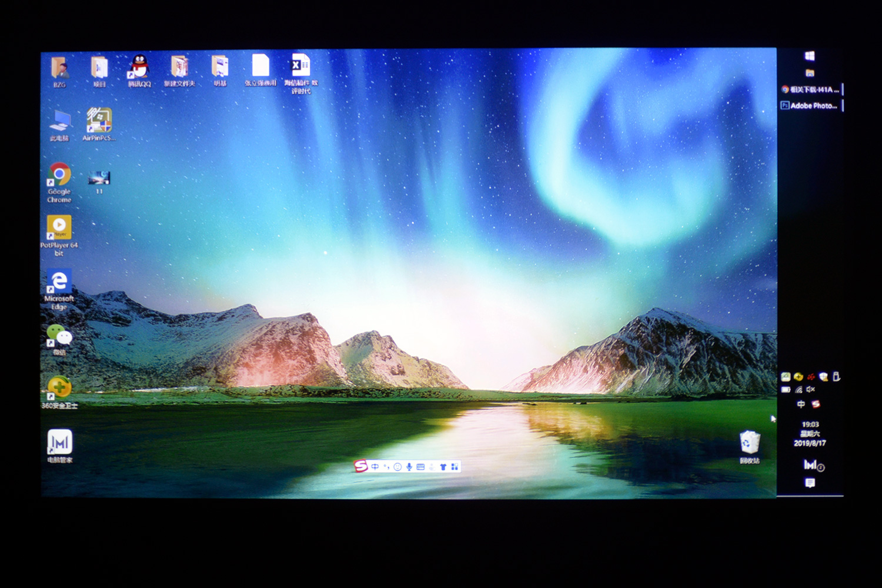Open the emoji panel on Sogou bar
The image size is (882, 588).
[x=397, y=467]
